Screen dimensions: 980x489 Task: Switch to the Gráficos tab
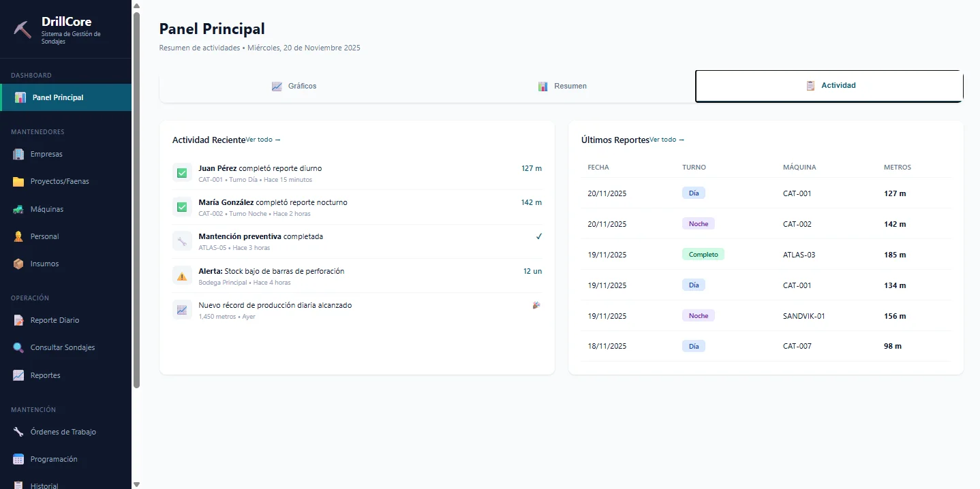pos(294,86)
